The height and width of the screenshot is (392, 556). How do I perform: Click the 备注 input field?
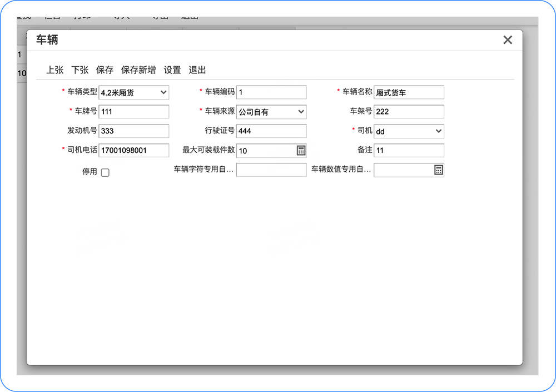coord(409,150)
